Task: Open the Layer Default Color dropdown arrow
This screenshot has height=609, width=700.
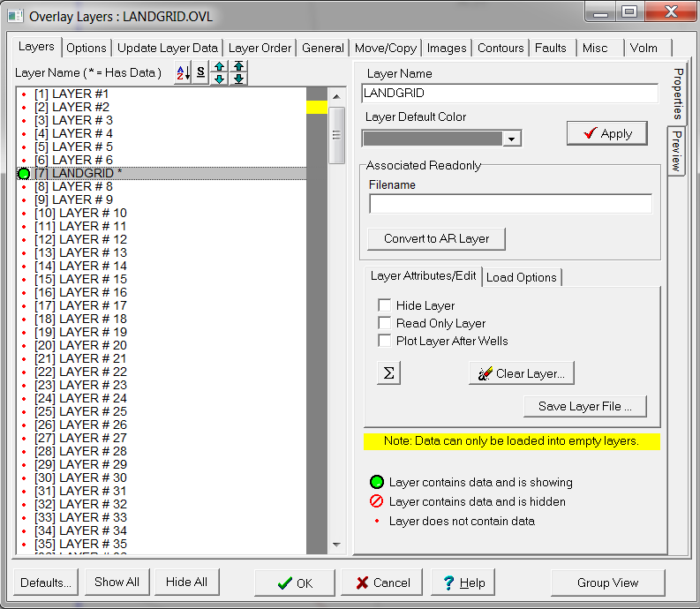Action: [x=512, y=139]
